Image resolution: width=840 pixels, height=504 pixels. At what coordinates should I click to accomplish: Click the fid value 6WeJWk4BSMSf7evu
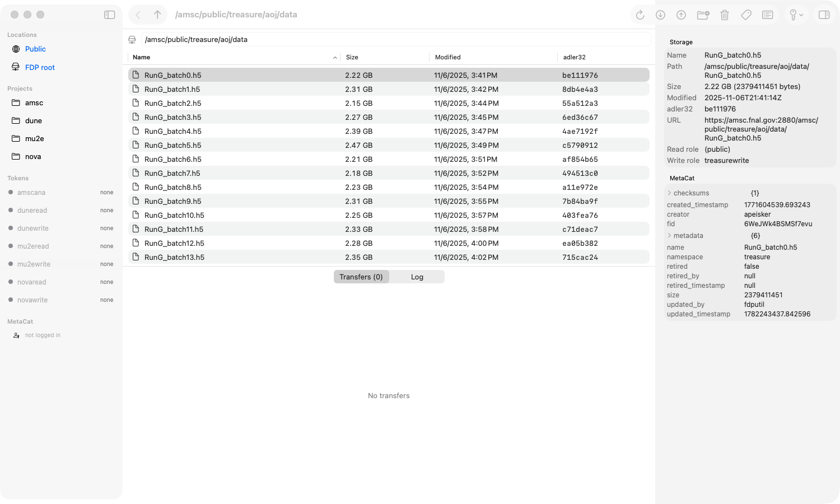click(778, 224)
